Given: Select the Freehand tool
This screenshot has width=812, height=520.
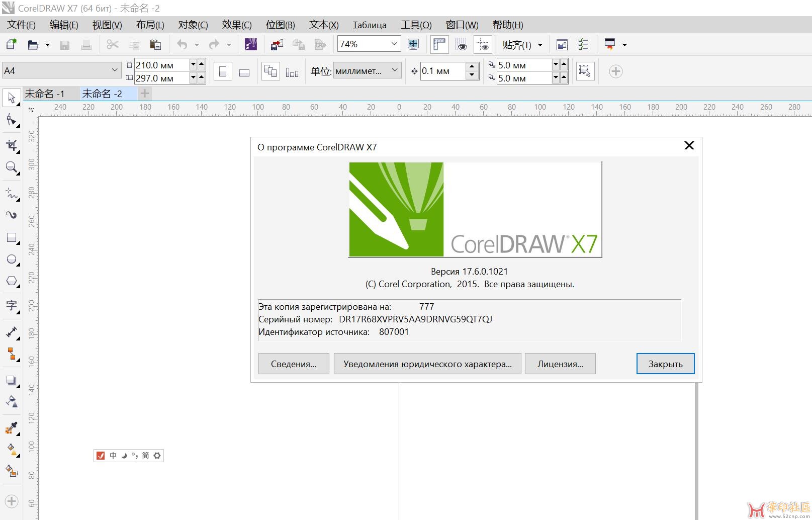Looking at the screenshot, I should click(12, 194).
